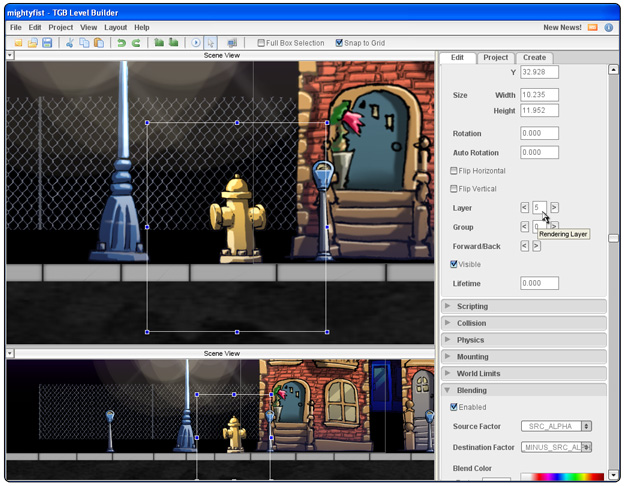The width and height of the screenshot is (625, 486).
Task: Pick a color from Blend Color spectrum
Action: point(562,476)
